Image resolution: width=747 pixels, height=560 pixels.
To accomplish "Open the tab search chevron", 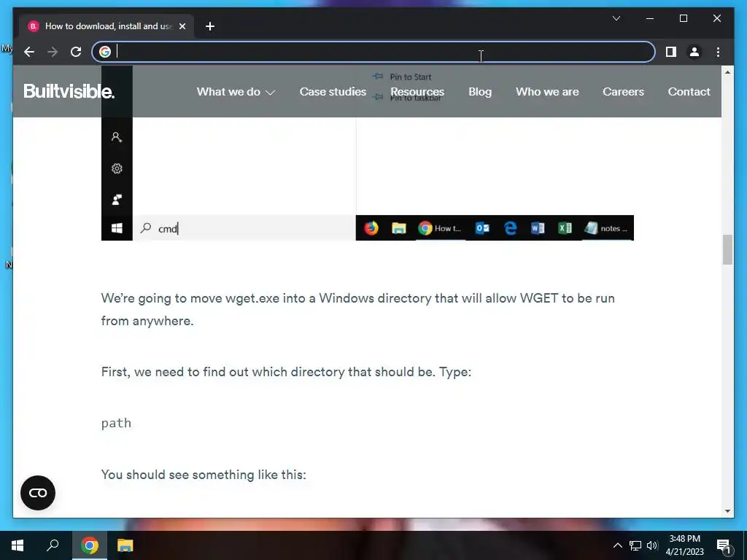I will (x=616, y=18).
